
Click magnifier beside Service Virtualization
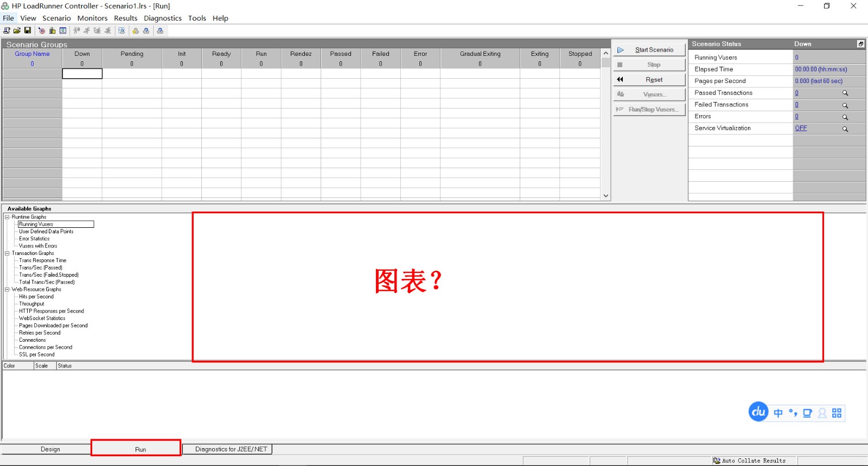(845, 129)
